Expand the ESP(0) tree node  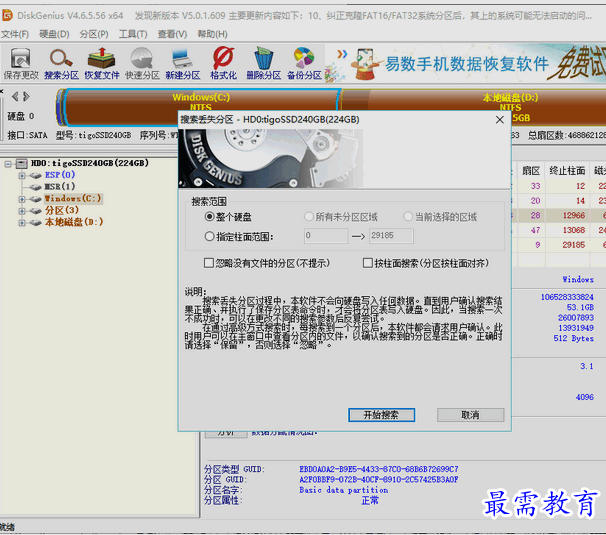click(22, 175)
